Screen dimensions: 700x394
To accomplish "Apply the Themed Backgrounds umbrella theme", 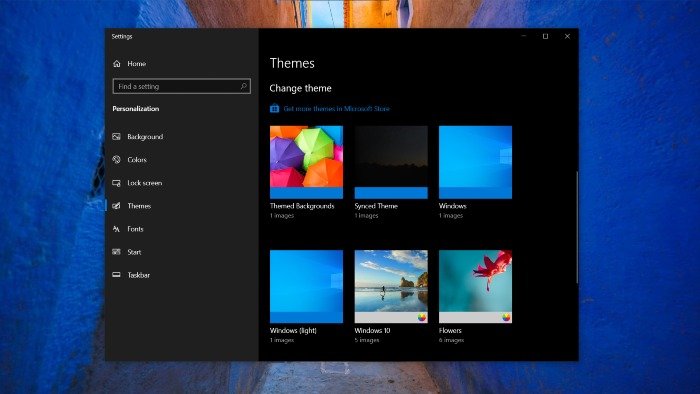I will (x=306, y=162).
